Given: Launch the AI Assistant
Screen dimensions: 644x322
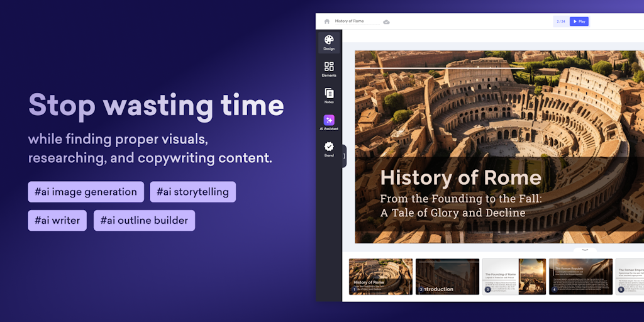Looking at the screenshot, I should coord(329,123).
